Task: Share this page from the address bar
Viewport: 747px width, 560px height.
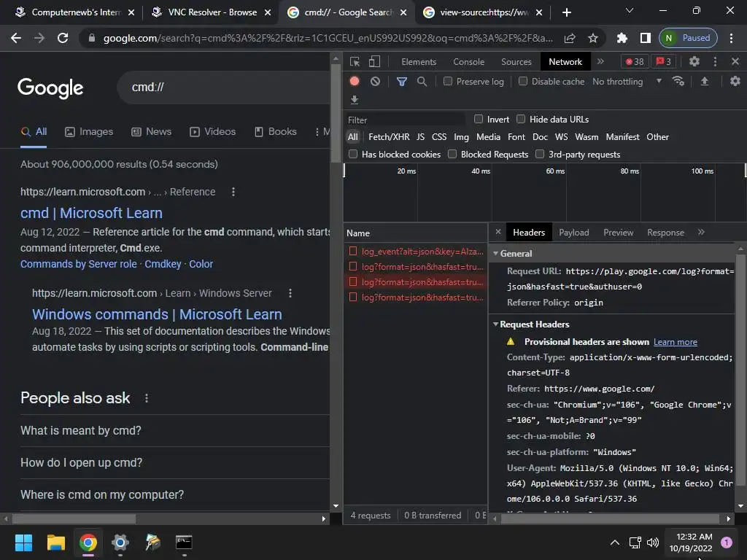Action: (x=570, y=38)
